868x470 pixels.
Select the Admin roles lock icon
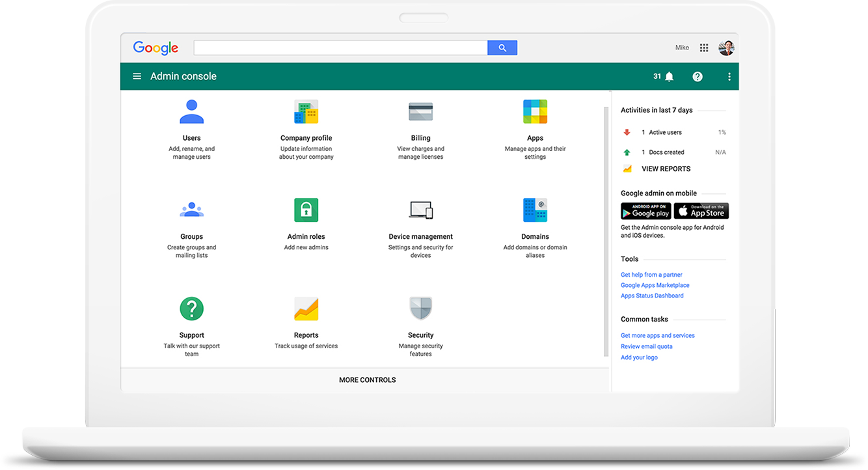point(306,209)
